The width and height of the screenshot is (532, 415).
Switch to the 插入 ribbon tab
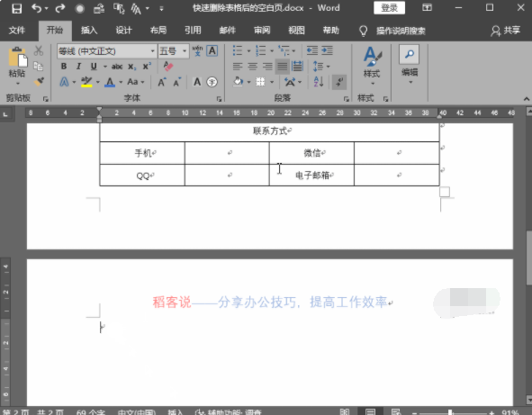[89, 31]
